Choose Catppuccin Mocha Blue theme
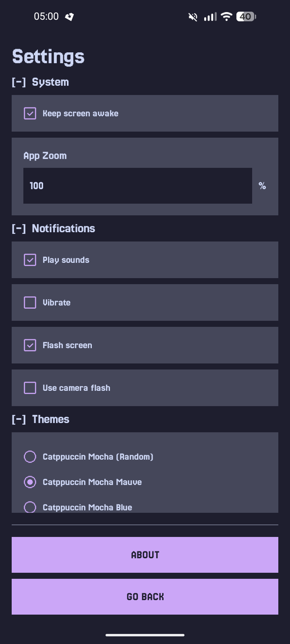290x644 pixels. click(x=30, y=507)
